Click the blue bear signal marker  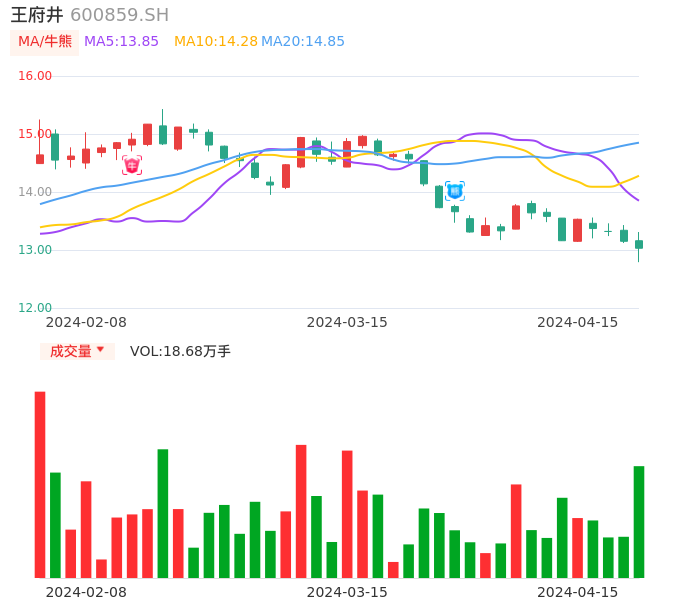point(455,190)
